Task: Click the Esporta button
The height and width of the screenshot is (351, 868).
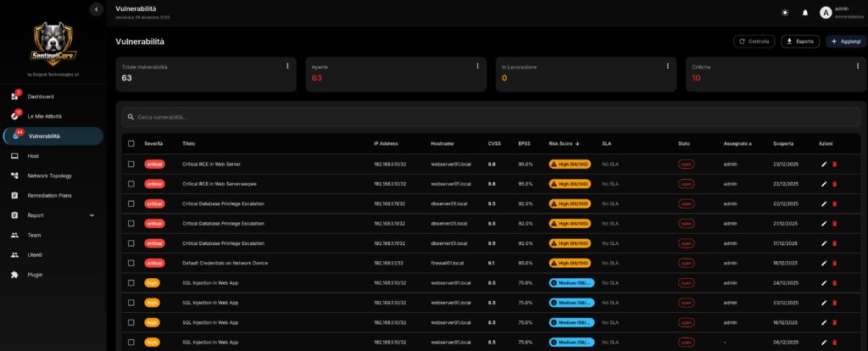Action: click(x=800, y=42)
